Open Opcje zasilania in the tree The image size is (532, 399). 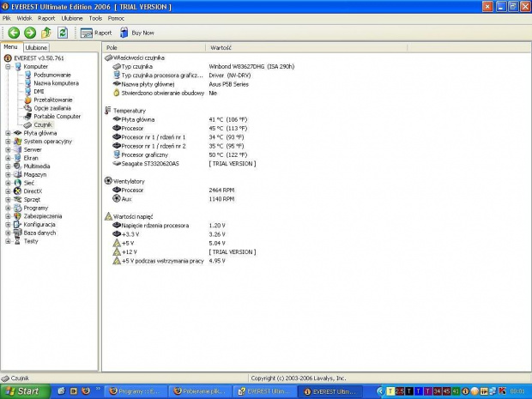click(x=52, y=108)
